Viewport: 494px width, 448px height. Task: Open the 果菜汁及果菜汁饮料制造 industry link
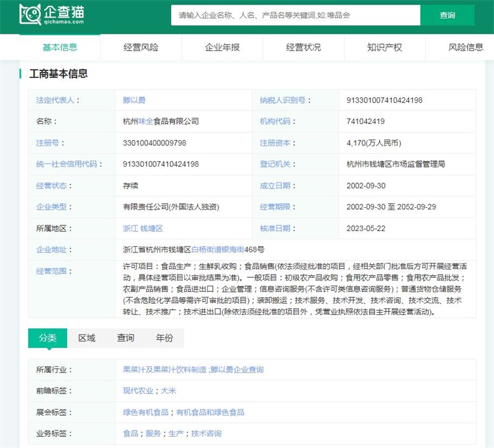(x=164, y=369)
